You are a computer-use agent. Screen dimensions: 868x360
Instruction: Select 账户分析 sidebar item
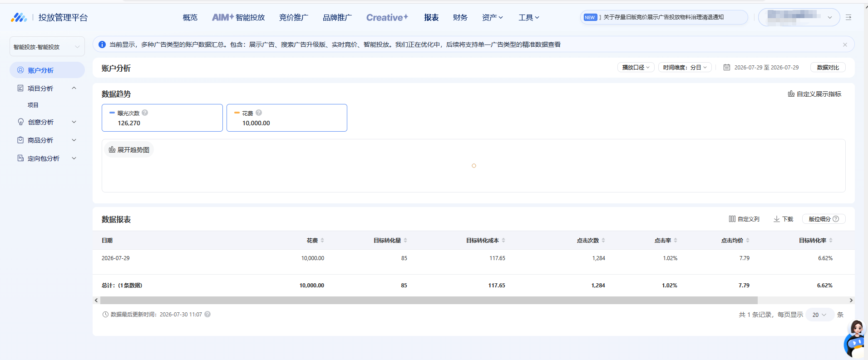point(47,70)
